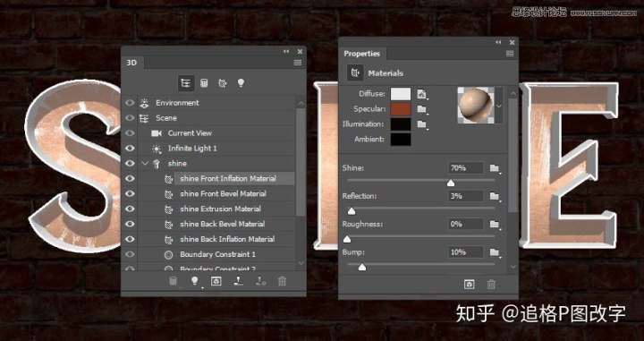
Task: Open the material picker dropdown arrow
Action: 498,106
